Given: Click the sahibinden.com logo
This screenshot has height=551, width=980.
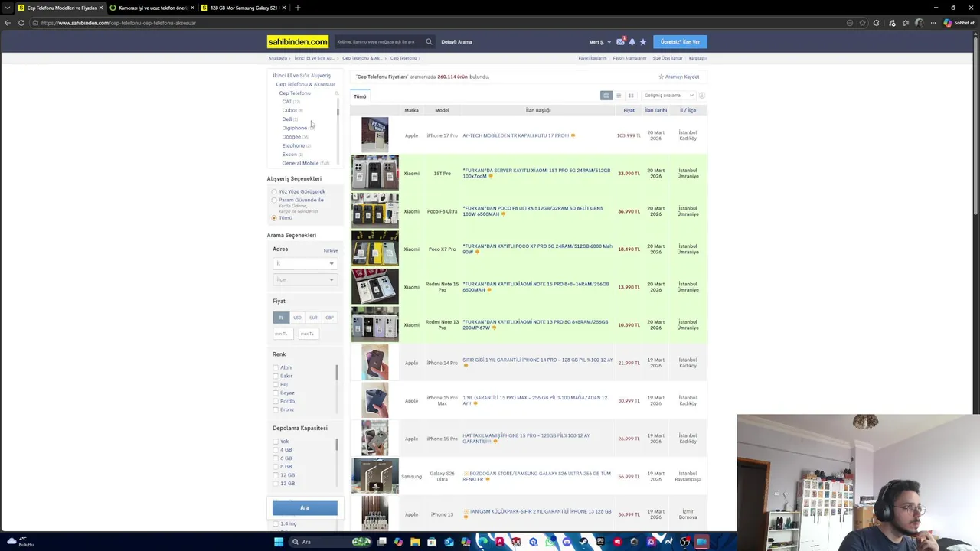Looking at the screenshot, I should [298, 42].
